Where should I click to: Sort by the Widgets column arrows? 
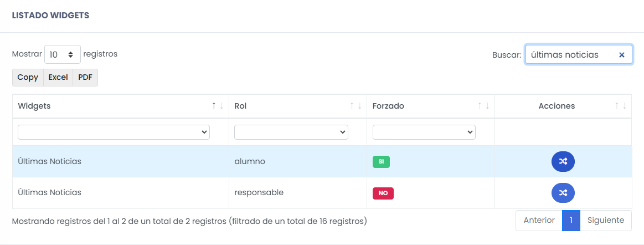218,106
